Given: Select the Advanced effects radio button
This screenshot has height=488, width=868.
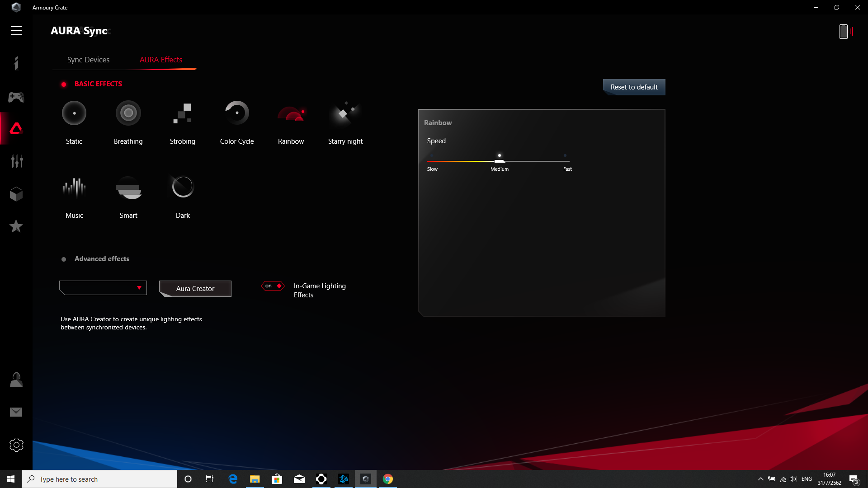Looking at the screenshot, I should pyautogui.click(x=64, y=259).
